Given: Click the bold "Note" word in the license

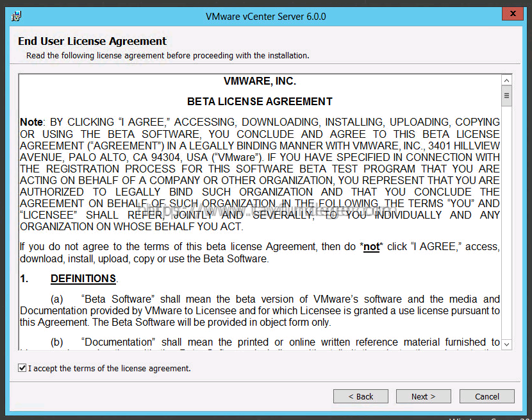Looking at the screenshot, I should click(x=31, y=122).
